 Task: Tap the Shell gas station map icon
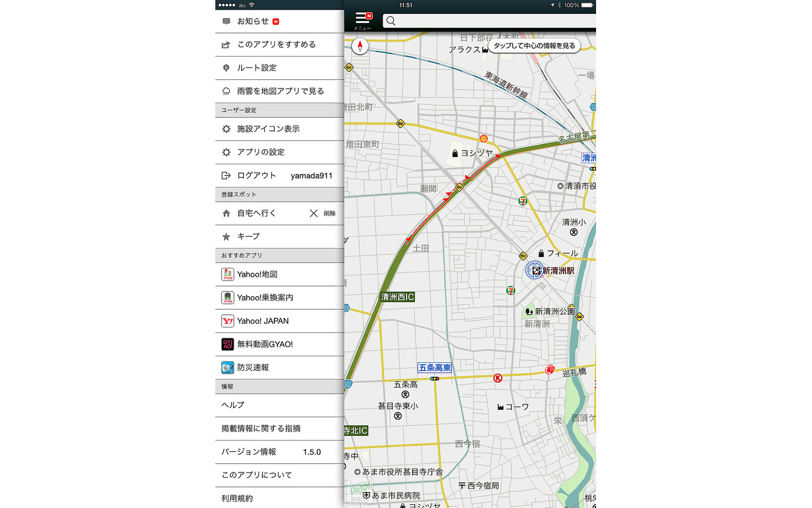coord(483,138)
